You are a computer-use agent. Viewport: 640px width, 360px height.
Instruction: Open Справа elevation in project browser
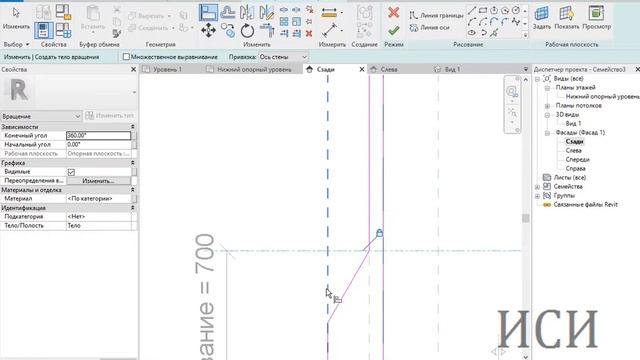(576, 169)
